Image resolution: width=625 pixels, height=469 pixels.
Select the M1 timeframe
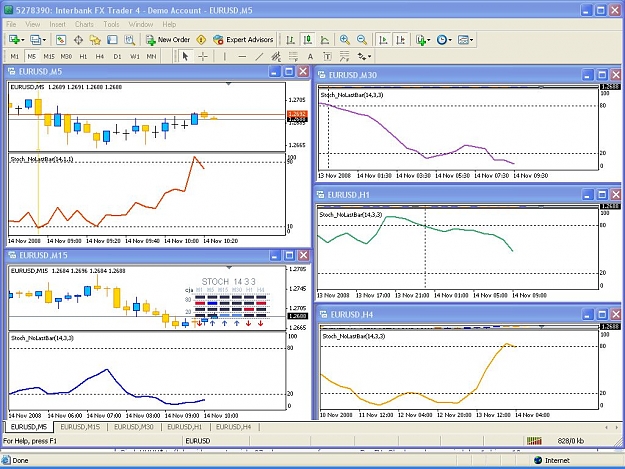(14, 57)
